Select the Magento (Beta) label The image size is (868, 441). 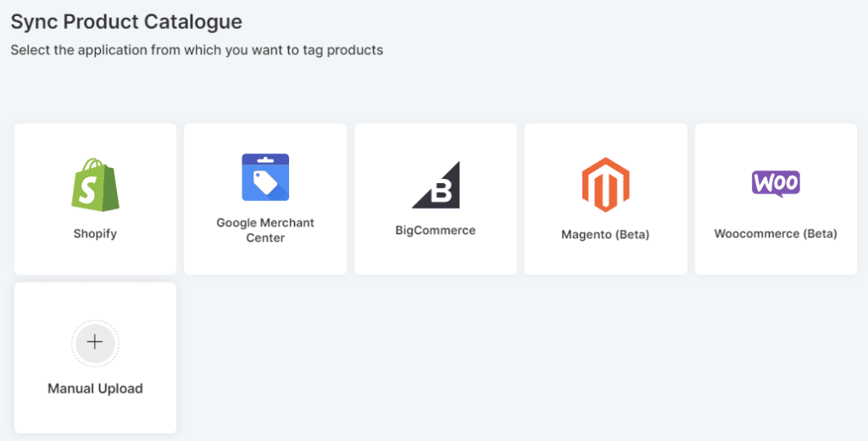(x=605, y=234)
